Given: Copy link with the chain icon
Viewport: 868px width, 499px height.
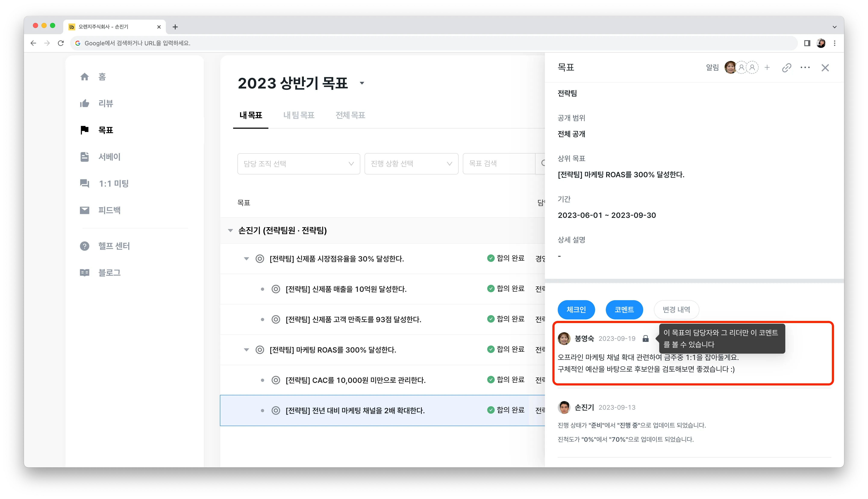Looking at the screenshot, I should click(787, 68).
